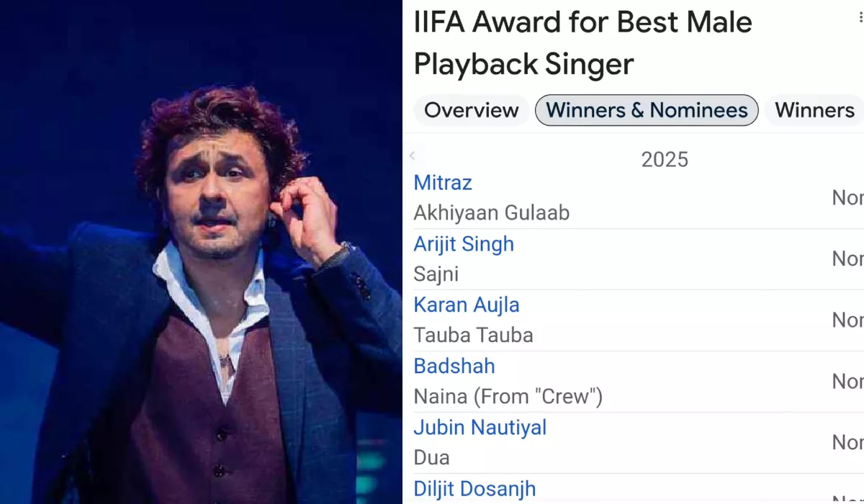Click the Naina (From "Crew") song text

tap(508, 397)
